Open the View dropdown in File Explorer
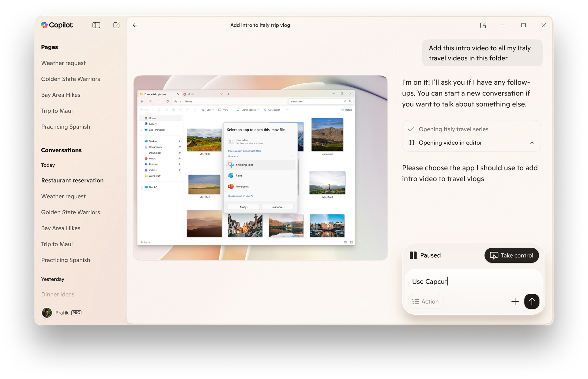The height and width of the screenshot is (379, 588). pyautogui.click(x=225, y=109)
